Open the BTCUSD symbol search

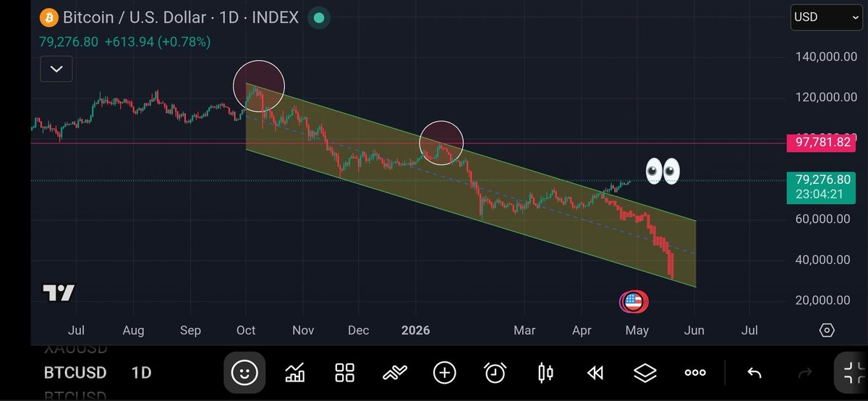pyautogui.click(x=75, y=373)
